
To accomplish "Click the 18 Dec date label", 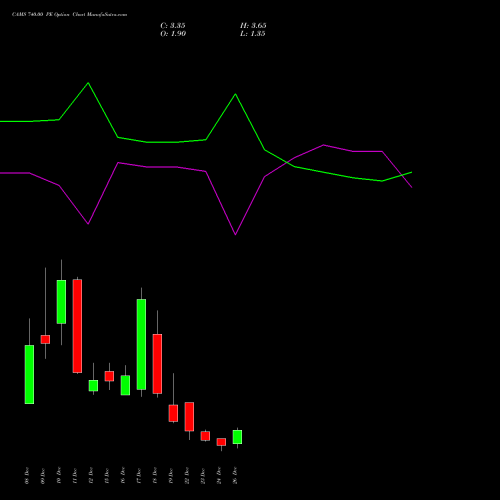I will pos(155,476).
